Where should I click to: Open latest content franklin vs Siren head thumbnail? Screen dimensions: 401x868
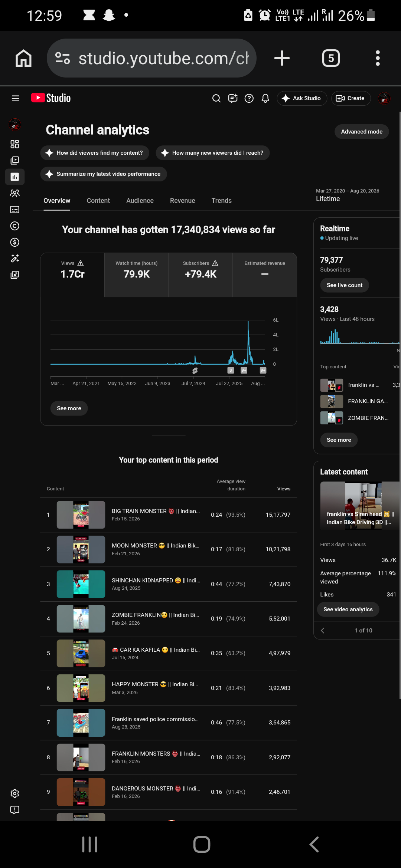pos(360,506)
